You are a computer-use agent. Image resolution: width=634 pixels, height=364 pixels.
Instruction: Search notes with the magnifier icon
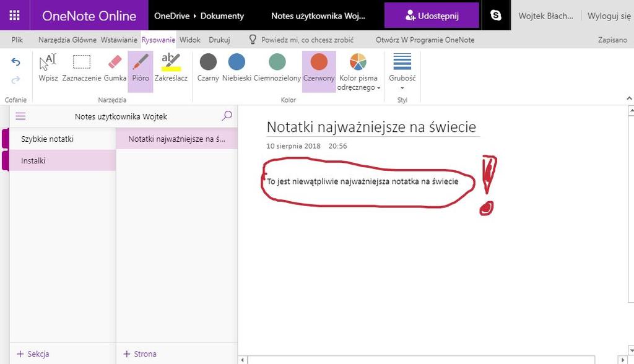[x=227, y=116]
